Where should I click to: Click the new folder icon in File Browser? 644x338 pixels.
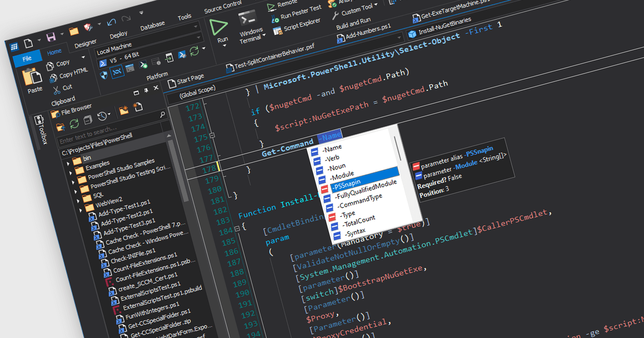123,111
